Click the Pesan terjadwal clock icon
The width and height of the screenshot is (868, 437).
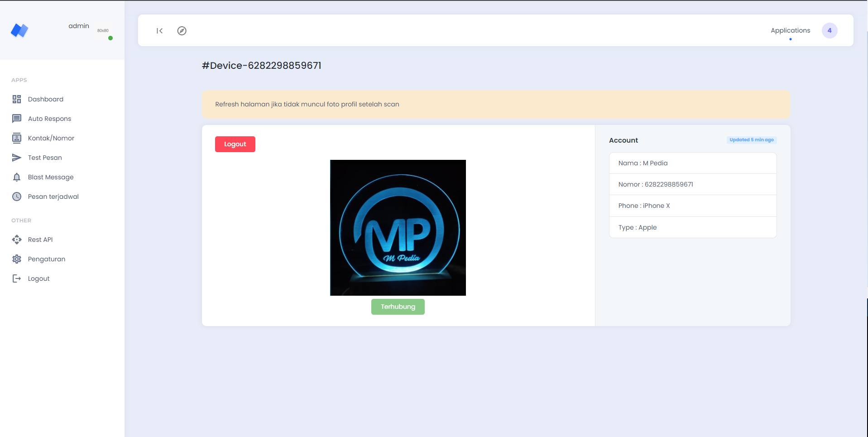(x=17, y=197)
